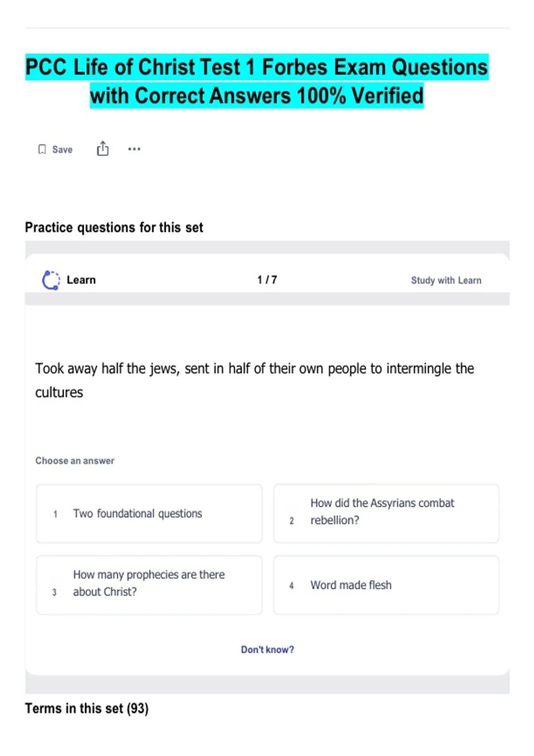Click the Save bookmark icon
This screenshot has width=534, height=756.
[42, 149]
